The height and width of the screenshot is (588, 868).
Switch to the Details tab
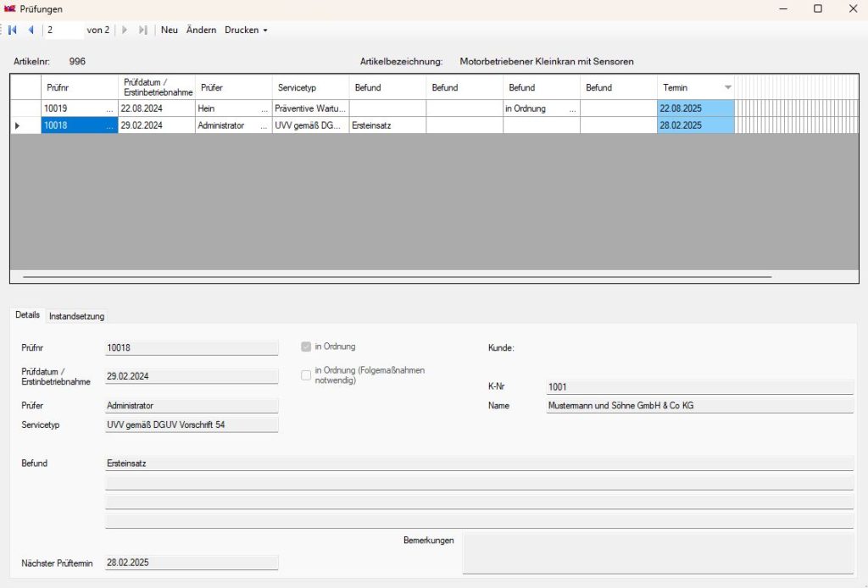click(x=28, y=314)
